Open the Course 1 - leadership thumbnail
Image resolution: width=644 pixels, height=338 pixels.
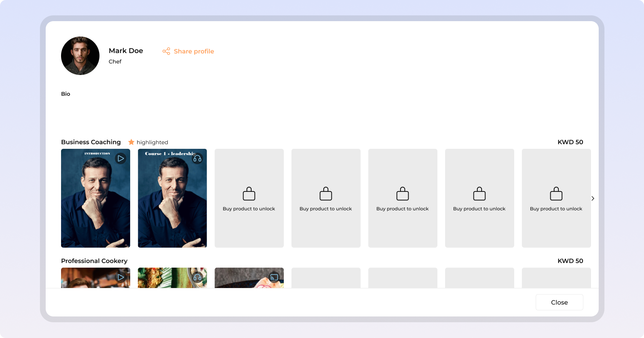pos(172,198)
